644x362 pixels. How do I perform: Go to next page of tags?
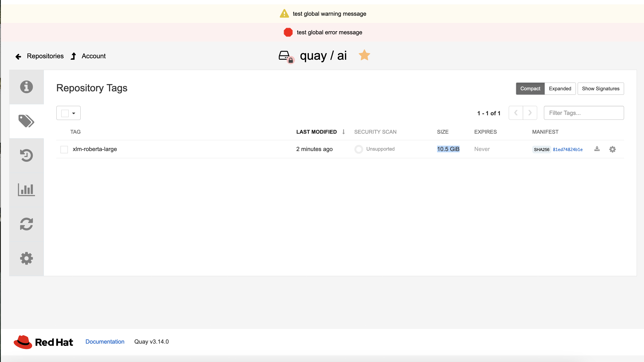coord(530,113)
